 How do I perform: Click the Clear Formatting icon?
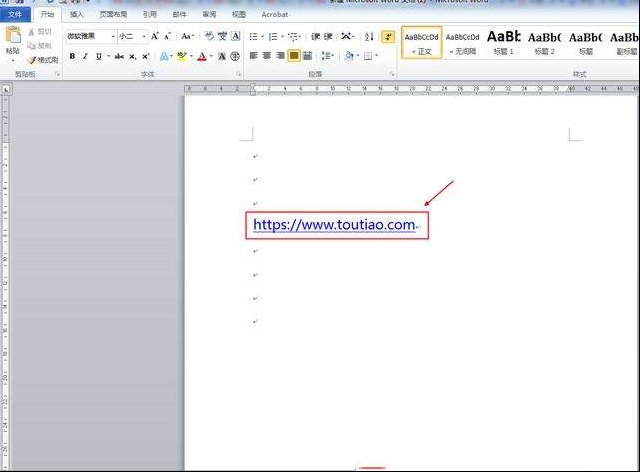(209, 36)
